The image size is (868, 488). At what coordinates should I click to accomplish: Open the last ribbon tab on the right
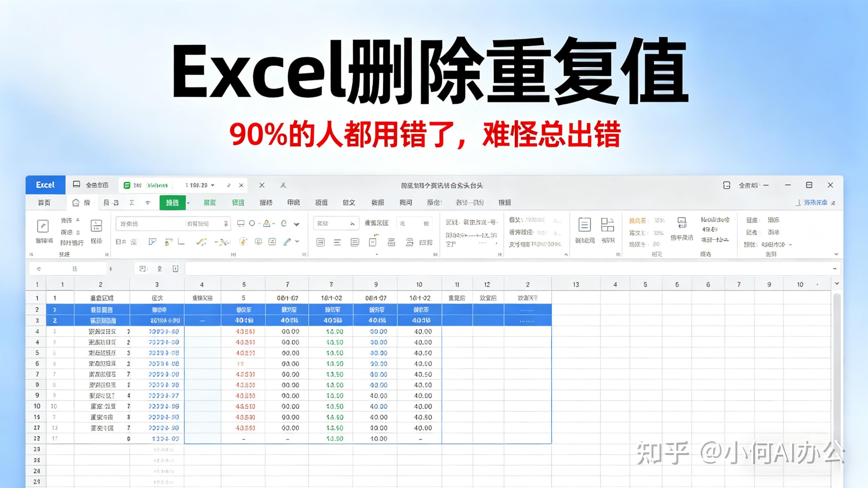coord(504,203)
